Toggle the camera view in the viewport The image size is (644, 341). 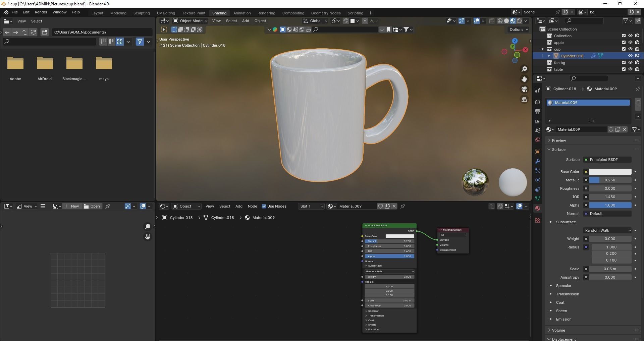point(524,89)
